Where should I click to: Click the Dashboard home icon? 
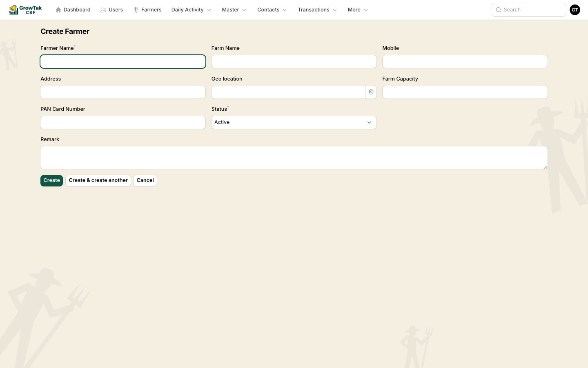coord(58,10)
